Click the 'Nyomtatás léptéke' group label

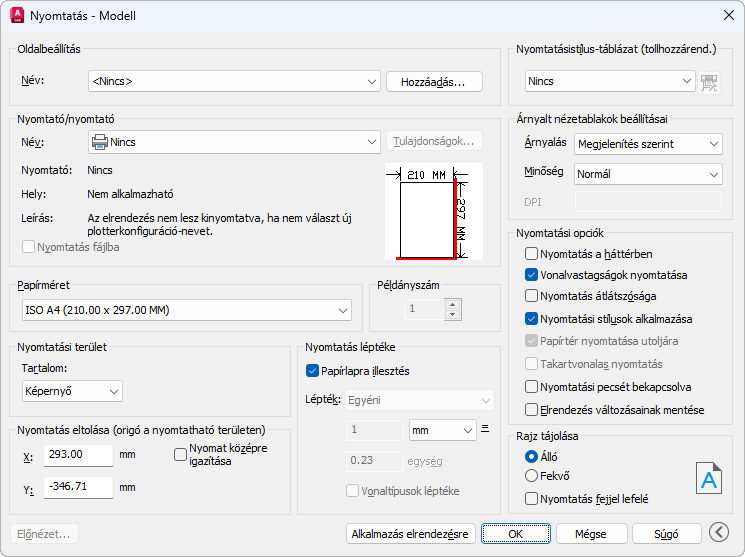point(350,347)
